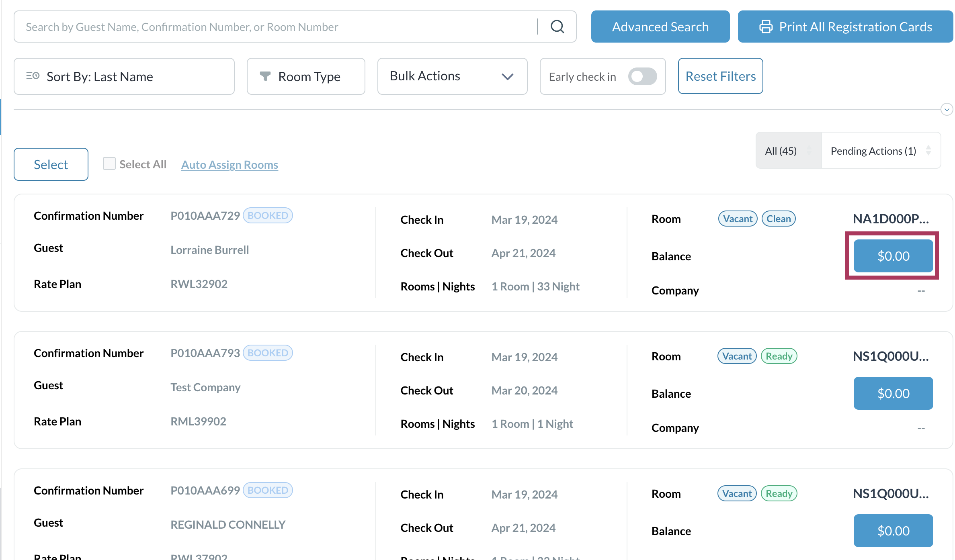Click the Ready badge on Test Company's room
Viewport: 955px width, 560px height.
tap(779, 356)
